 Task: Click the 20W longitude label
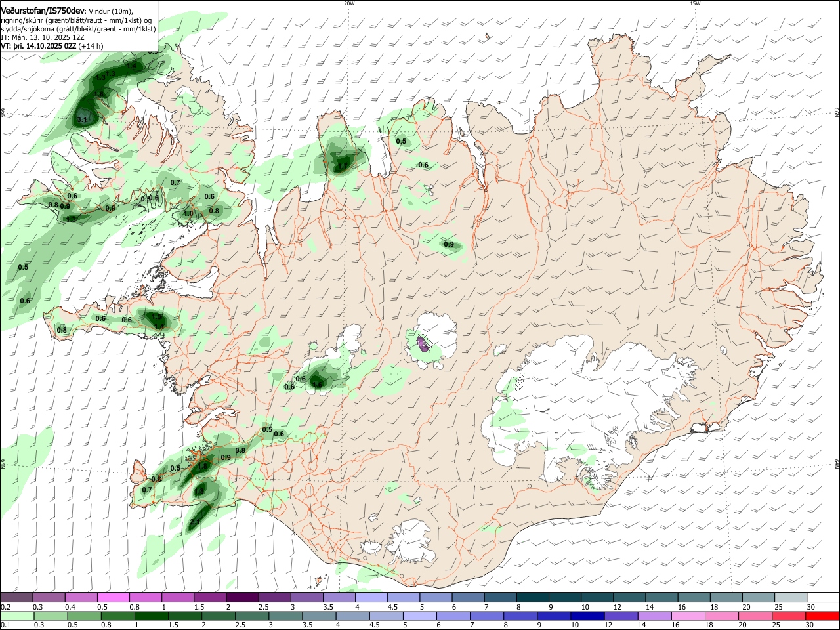(349, 3)
